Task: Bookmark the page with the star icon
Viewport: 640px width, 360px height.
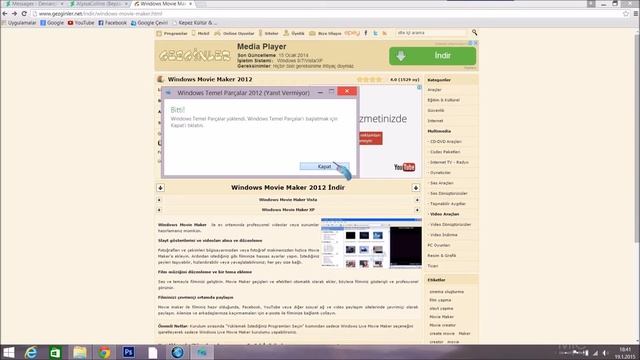Action: (x=626, y=13)
